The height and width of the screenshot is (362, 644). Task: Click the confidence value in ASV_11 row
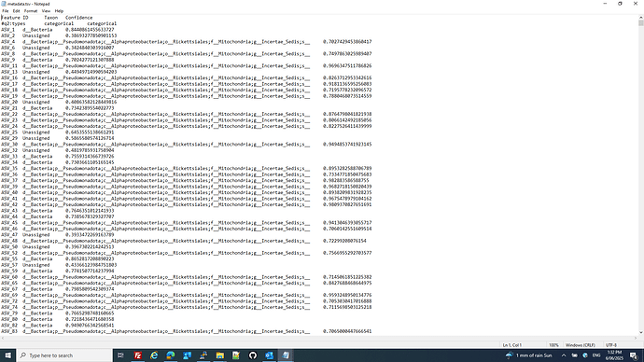(x=347, y=65)
